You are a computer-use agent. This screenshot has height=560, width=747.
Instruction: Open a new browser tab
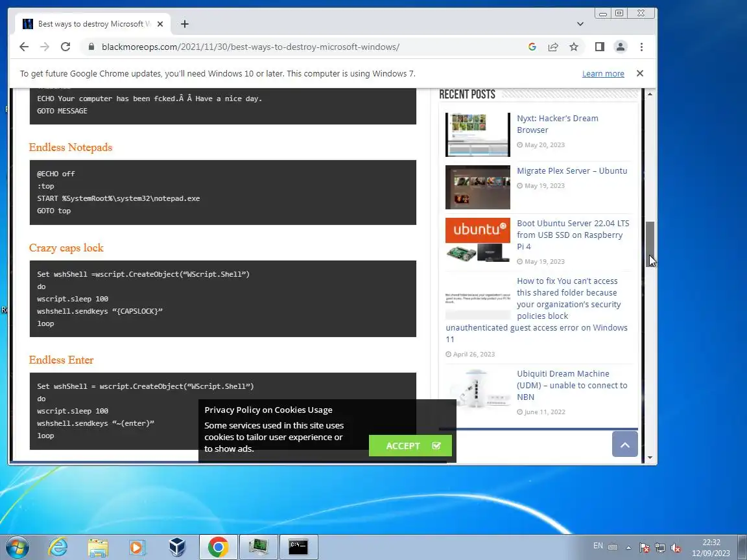(x=185, y=24)
